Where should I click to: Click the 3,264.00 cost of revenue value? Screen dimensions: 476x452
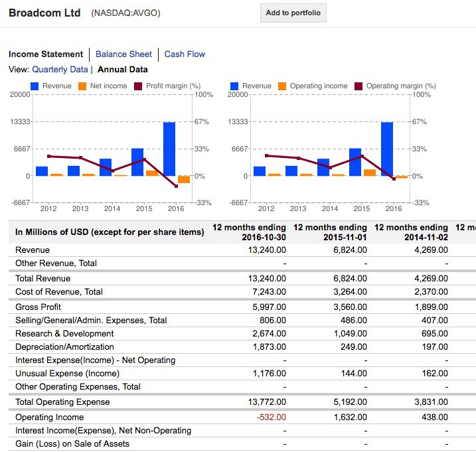[351, 292]
